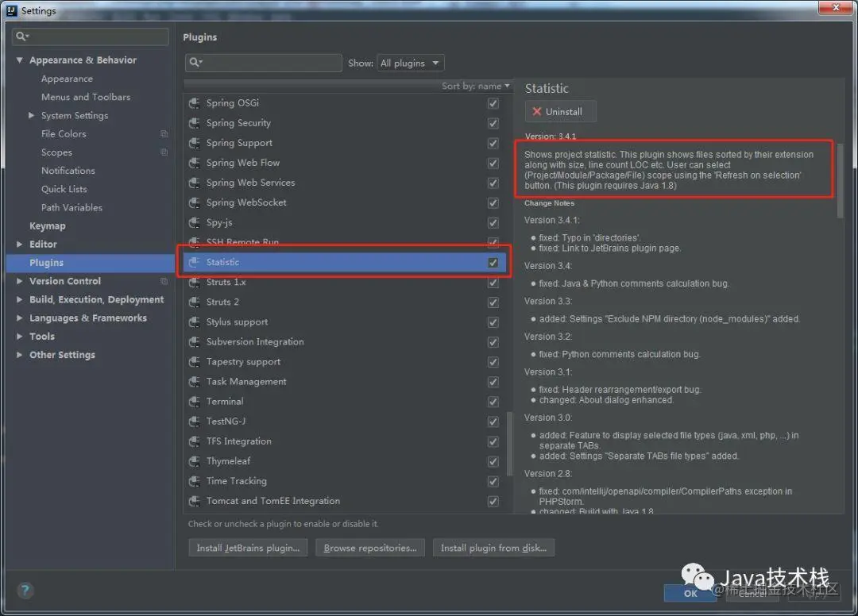Screen dimensions: 858x616
Task: Click the Spring OSGi plugin icon
Action: [194, 103]
